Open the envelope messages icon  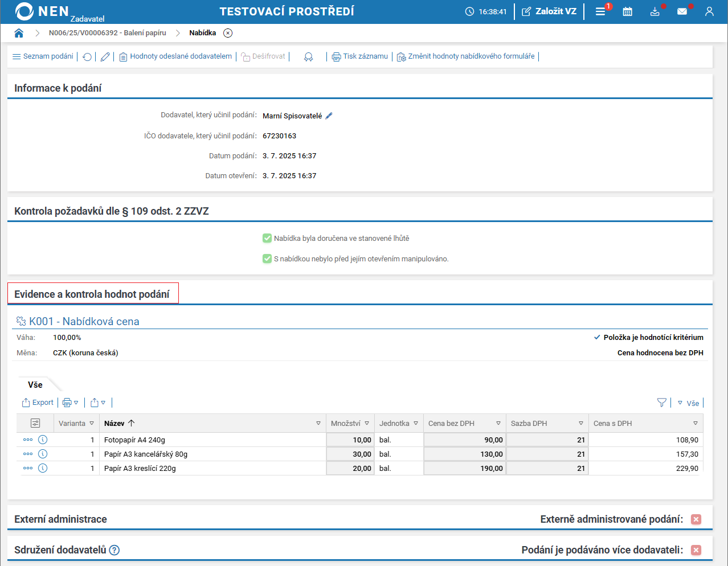(682, 11)
